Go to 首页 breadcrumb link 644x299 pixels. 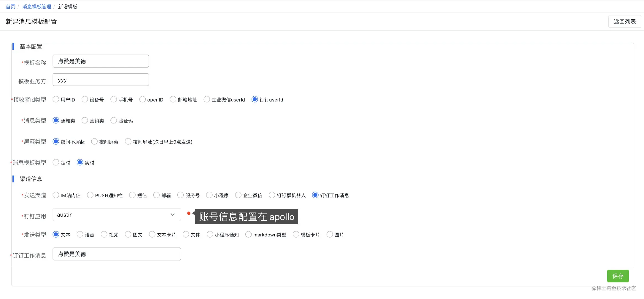coord(11,7)
